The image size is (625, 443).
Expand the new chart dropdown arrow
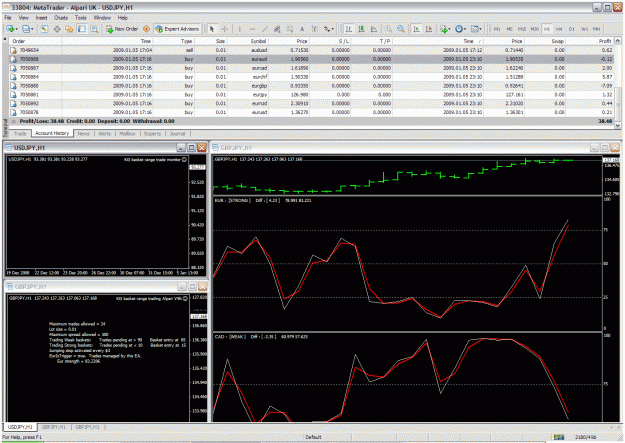click(17, 29)
